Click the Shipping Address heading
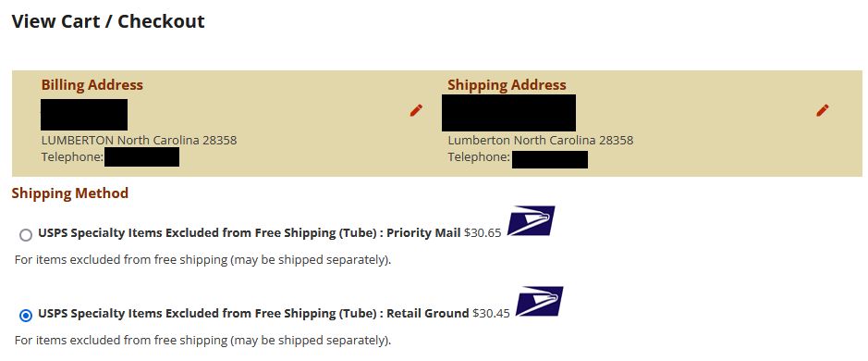868x361 pixels. 507,85
